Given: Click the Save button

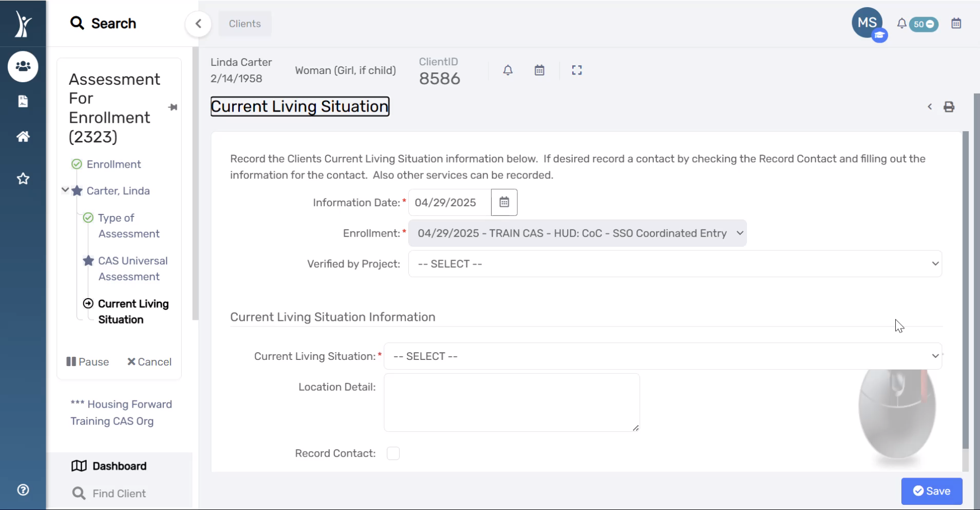Looking at the screenshot, I should tap(931, 491).
